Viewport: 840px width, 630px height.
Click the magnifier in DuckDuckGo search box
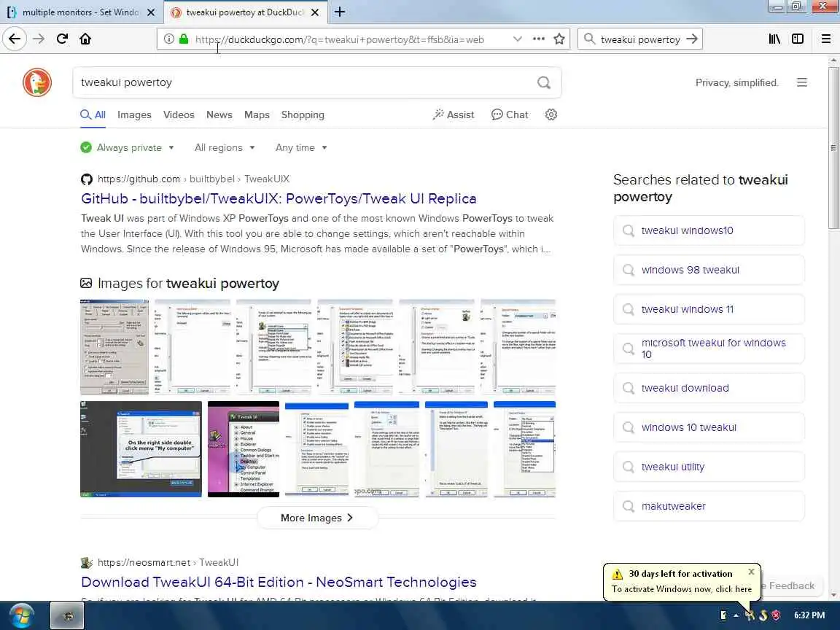544,82
